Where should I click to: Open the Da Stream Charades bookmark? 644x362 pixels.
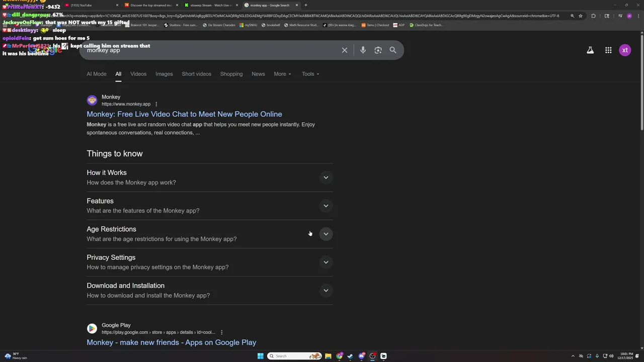[x=219, y=25]
